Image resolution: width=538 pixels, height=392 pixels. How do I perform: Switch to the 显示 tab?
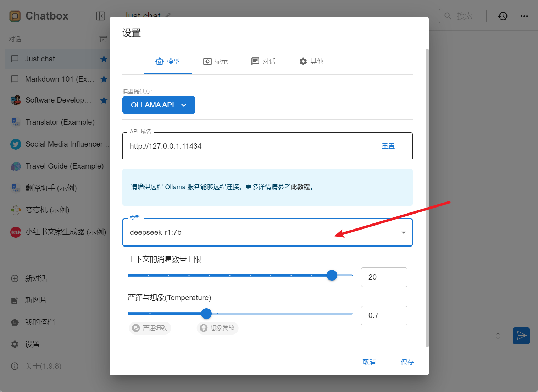tap(215, 61)
